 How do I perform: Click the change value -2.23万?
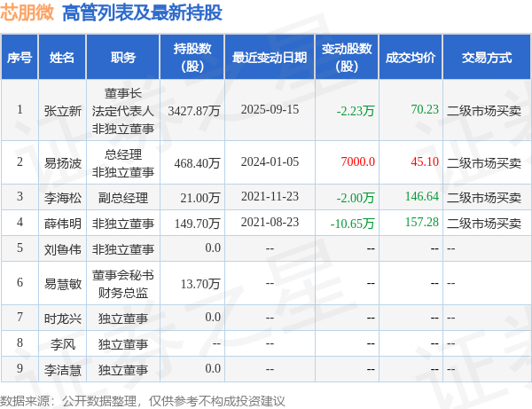[x=356, y=111]
